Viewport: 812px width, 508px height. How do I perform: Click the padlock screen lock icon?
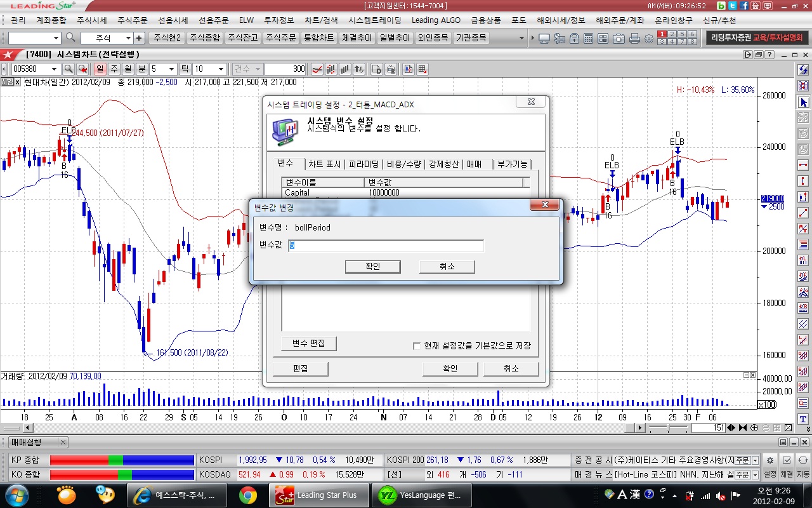pyautogui.click(x=574, y=38)
